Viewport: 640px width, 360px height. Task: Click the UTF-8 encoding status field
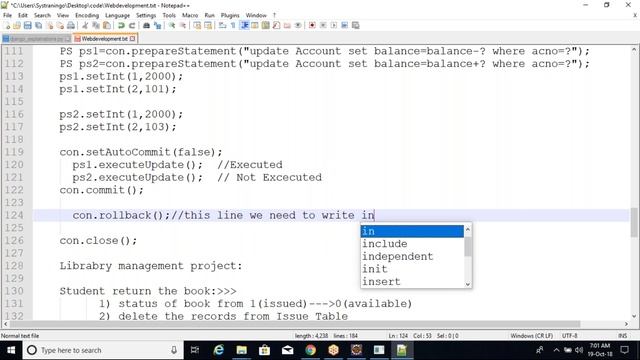tap(570, 336)
